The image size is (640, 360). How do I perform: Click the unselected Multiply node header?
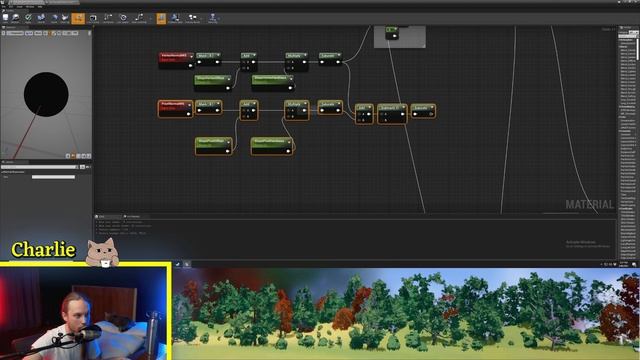(x=295, y=56)
